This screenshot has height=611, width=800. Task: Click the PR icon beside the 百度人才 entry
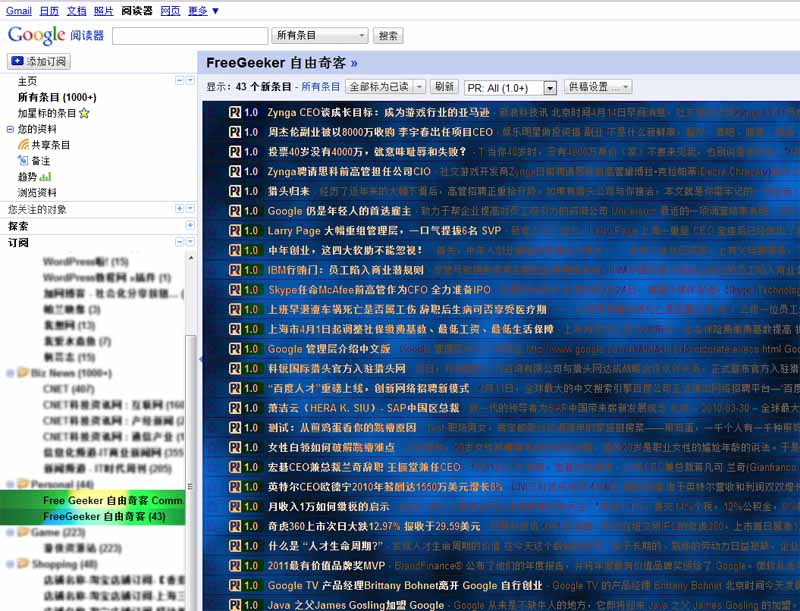coord(235,388)
